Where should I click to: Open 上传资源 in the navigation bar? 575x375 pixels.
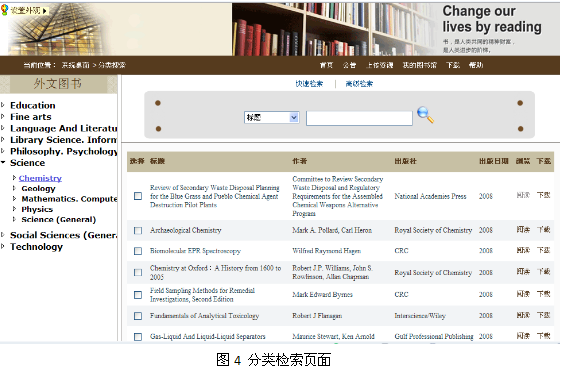(380, 65)
